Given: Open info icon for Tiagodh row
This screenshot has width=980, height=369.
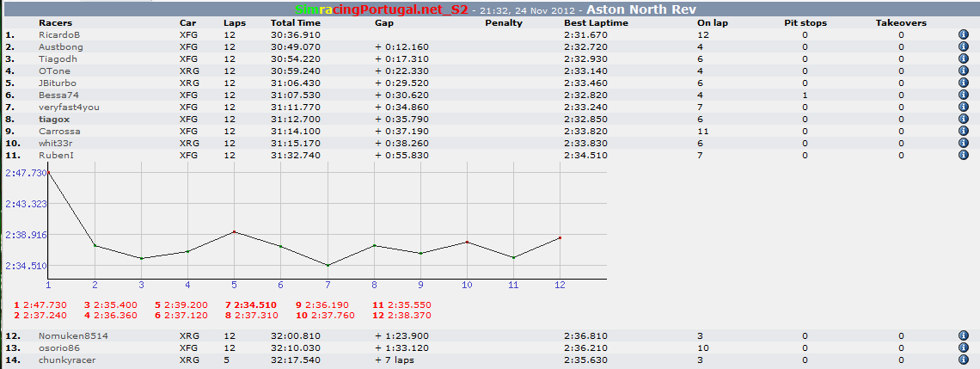Looking at the screenshot, I should [x=963, y=58].
